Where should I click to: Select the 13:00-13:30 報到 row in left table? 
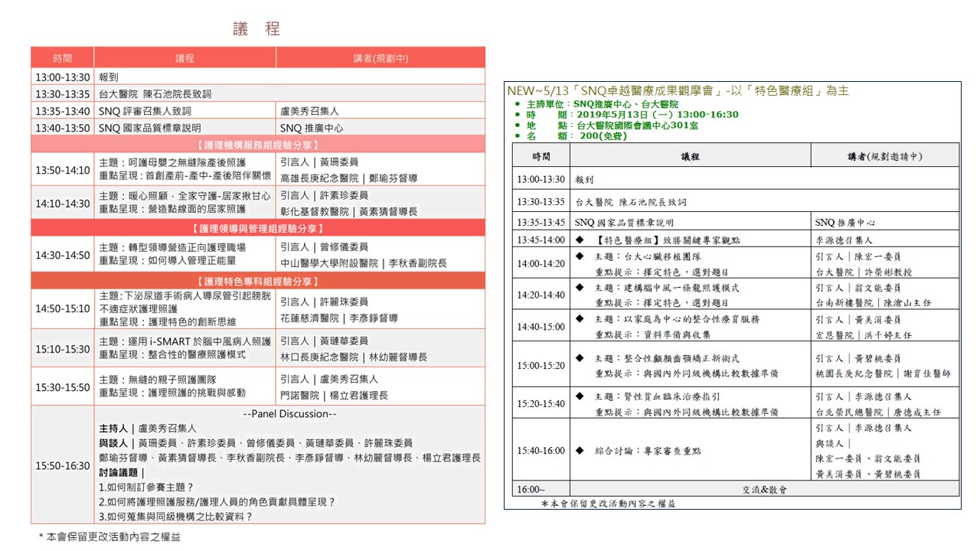pos(258,77)
